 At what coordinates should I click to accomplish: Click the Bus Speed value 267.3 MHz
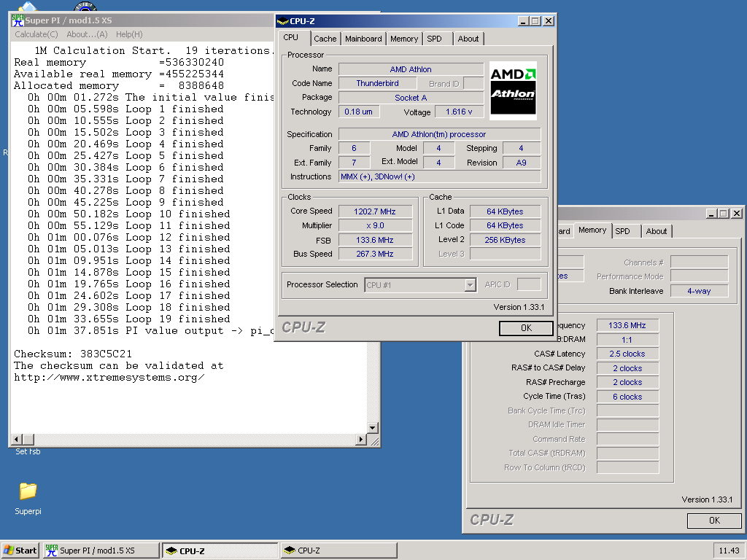click(375, 254)
